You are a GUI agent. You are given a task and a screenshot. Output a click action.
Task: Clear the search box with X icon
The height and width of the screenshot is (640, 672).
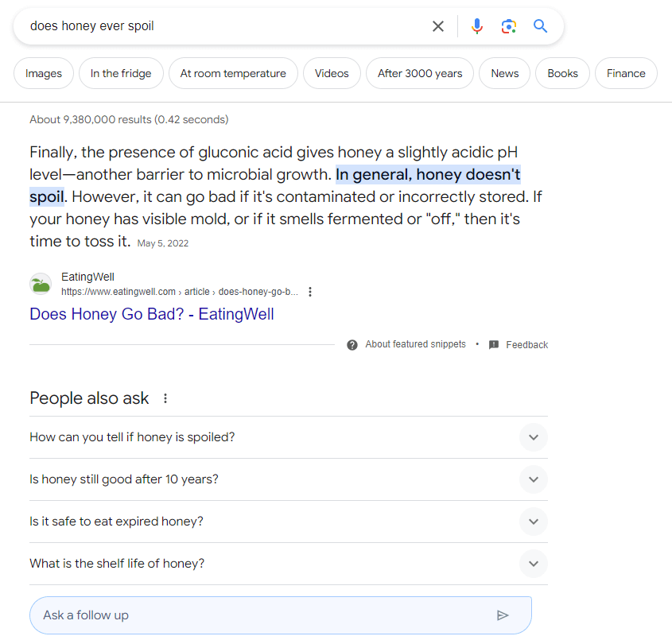coord(438,26)
